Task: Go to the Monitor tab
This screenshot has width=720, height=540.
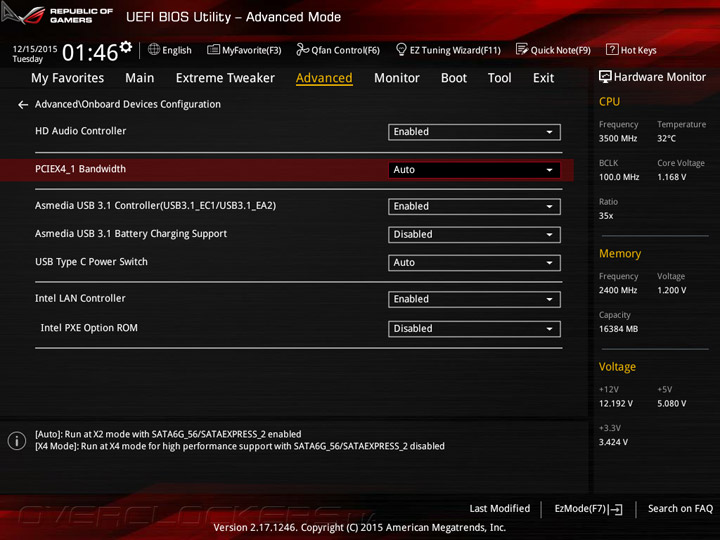Action: [397, 78]
